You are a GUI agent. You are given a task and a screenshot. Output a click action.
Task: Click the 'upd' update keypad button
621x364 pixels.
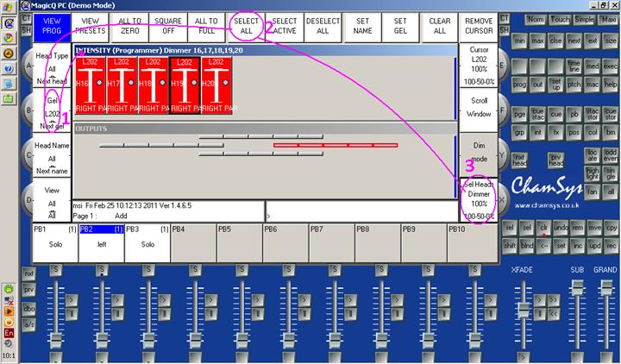coord(594,246)
